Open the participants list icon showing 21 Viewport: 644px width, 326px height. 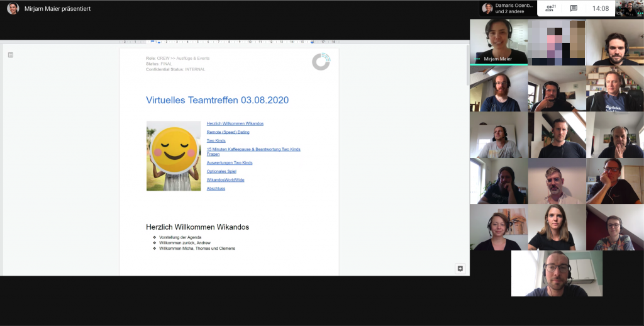pos(550,8)
